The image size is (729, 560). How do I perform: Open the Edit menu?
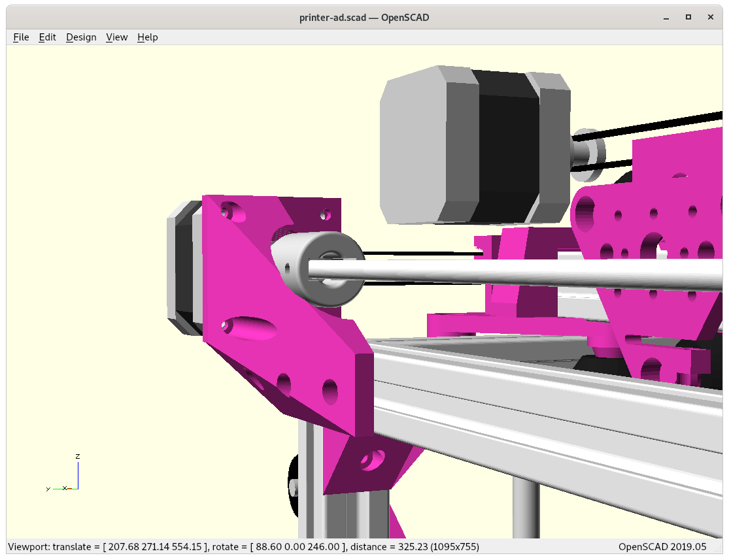point(48,37)
